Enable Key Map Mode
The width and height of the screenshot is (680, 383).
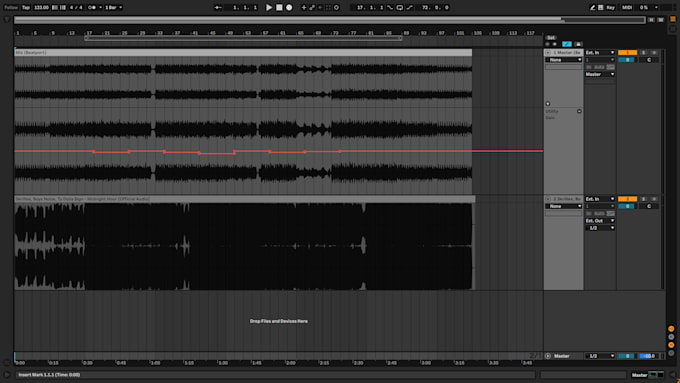(611, 7)
